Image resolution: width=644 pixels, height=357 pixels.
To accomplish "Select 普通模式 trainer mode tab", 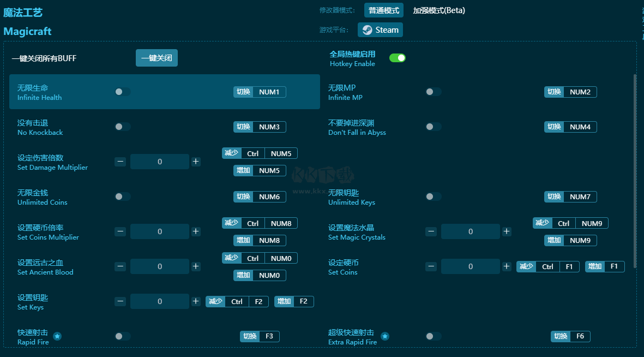I will coord(383,10).
